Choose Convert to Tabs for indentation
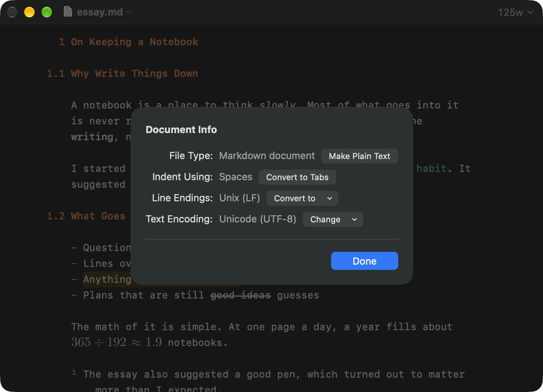The image size is (543, 392). click(x=297, y=177)
